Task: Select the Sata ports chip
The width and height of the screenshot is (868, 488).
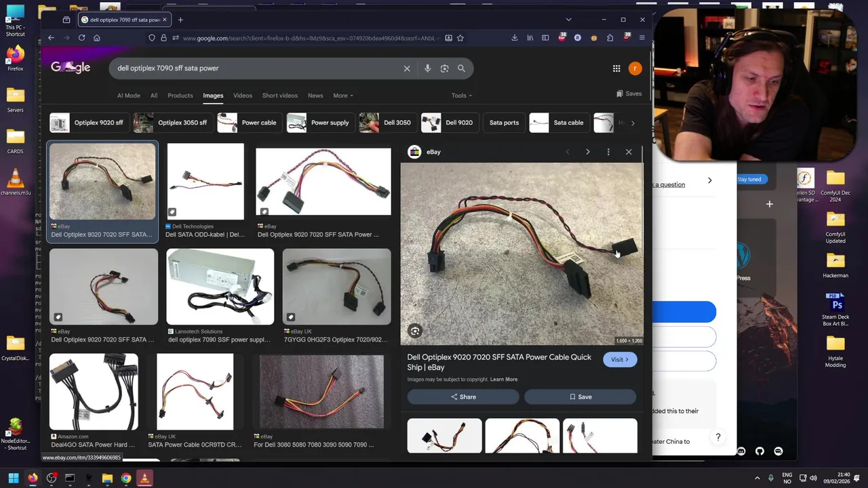Action: [504, 123]
